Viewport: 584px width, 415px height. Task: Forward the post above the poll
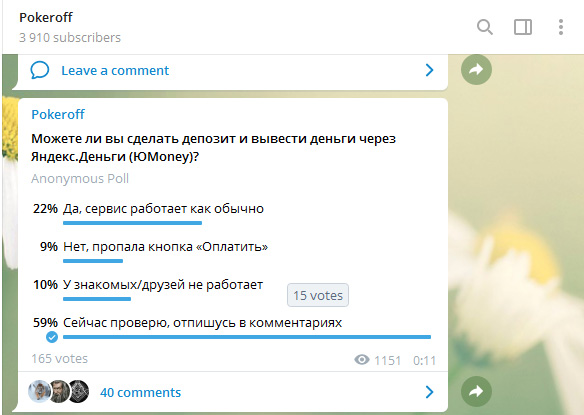476,70
